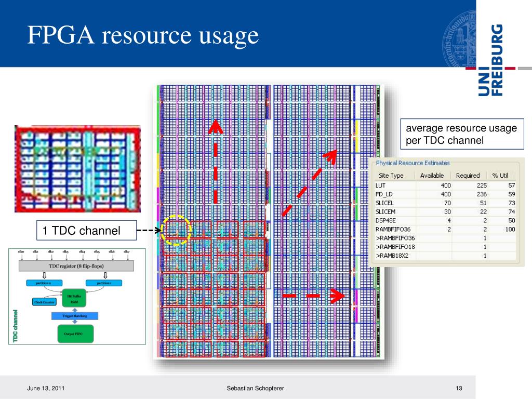The image size is (532, 399).
Task: Sort by the '% Util' column header
Action: click(500, 176)
